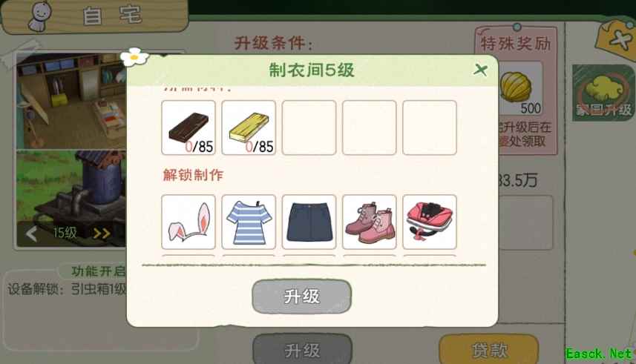Image resolution: width=636 pixels, height=364 pixels.
Task: Click the home room preview thumbnail
Action: click(x=71, y=102)
